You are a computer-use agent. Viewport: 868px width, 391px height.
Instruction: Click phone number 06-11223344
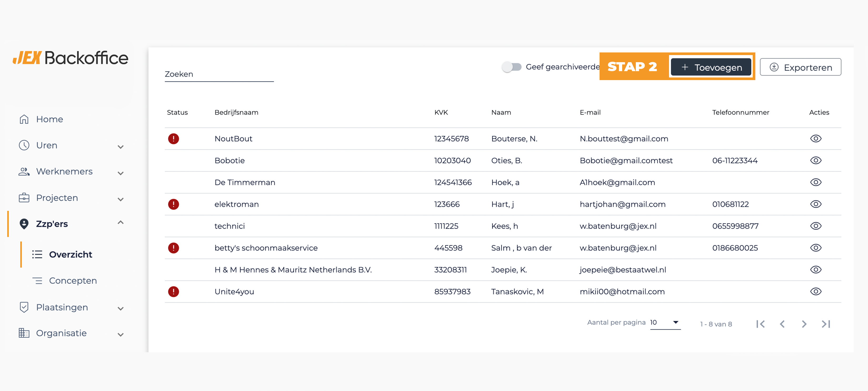735,160
